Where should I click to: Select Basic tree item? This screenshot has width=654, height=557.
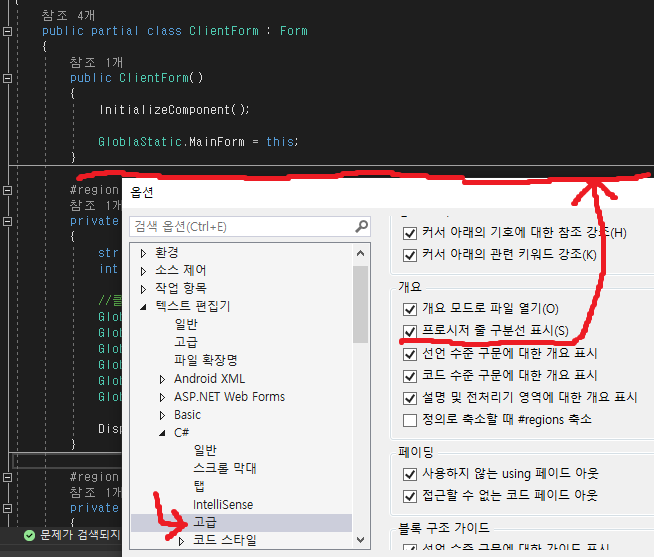(x=187, y=415)
